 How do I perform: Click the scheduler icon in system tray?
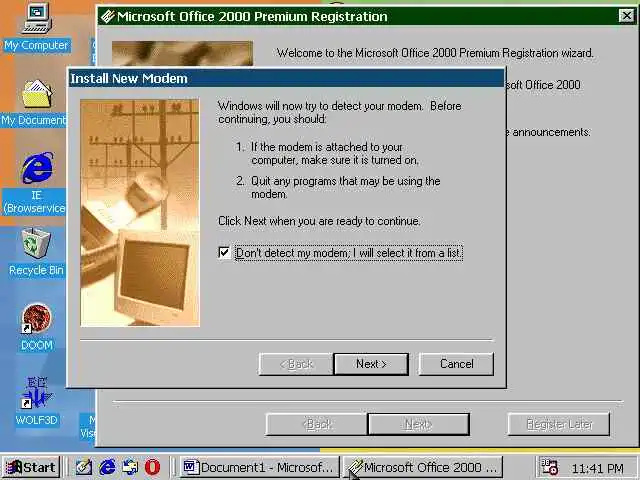pos(549,467)
